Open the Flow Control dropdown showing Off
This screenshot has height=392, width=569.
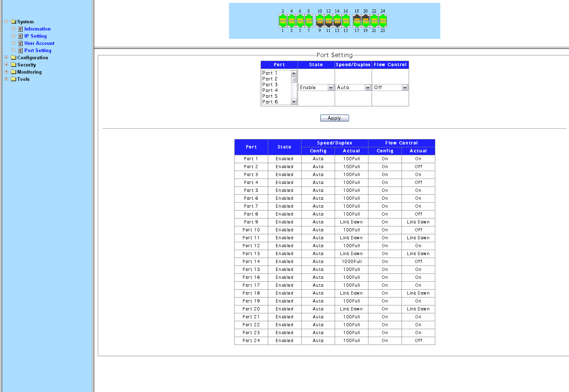point(390,88)
